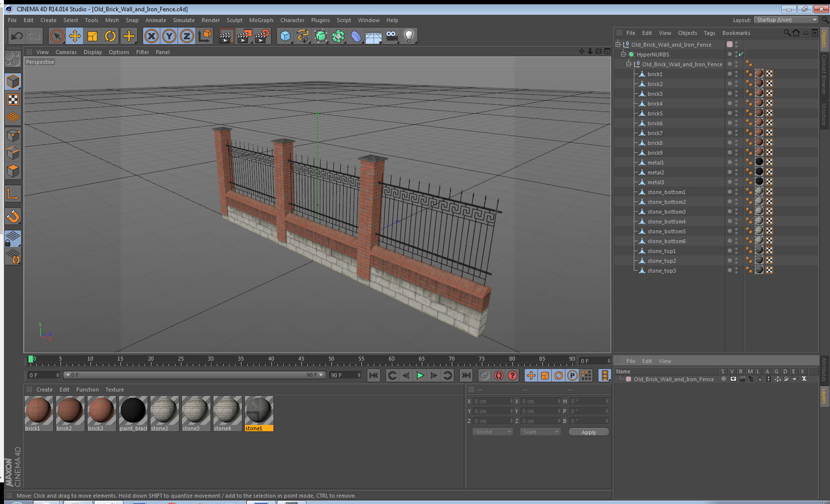The image size is (830, 504).
Task: Add a light object
Action: pyautogui.click(x=409, y=36)
